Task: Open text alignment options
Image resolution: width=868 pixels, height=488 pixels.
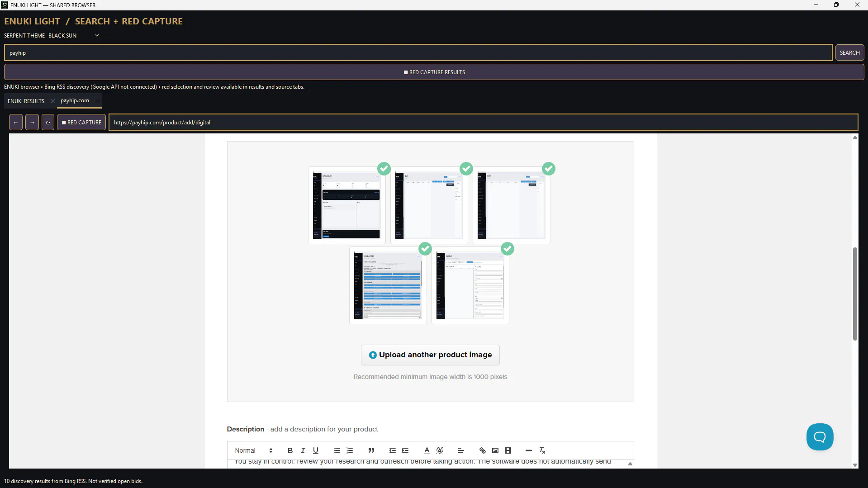Action: tap(460, 450)
